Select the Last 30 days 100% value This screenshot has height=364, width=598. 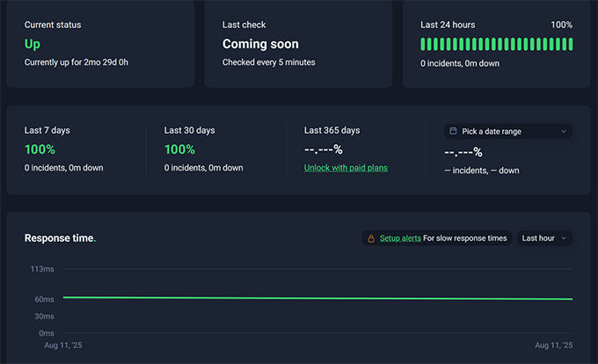(179, 149)
